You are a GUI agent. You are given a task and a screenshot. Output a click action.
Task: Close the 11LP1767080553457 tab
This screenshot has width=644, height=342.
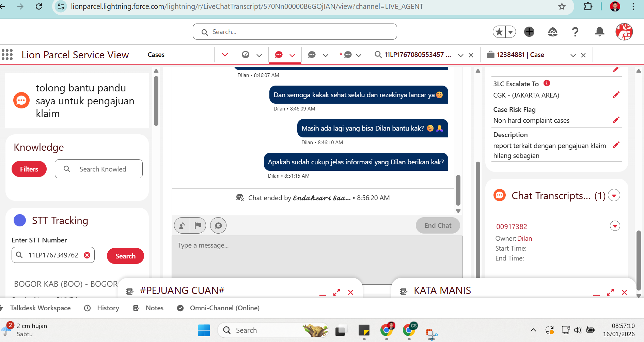471,55
